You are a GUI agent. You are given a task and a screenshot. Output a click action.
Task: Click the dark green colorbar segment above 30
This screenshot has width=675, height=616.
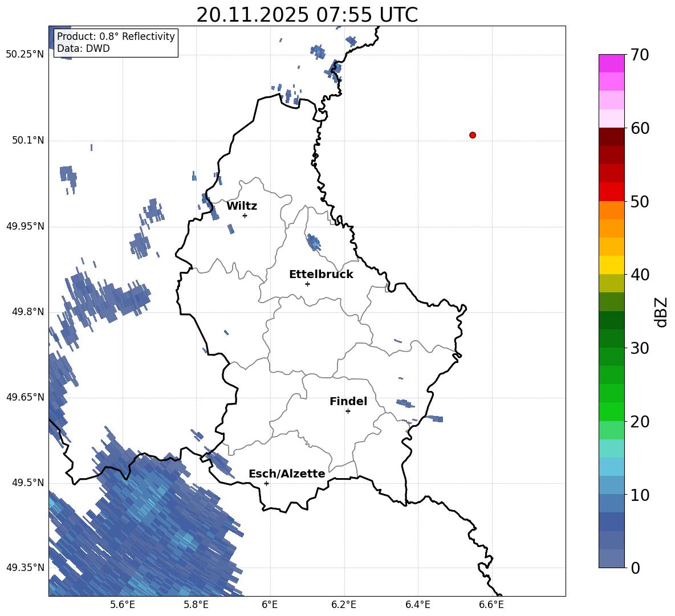(x=611, y=338)
